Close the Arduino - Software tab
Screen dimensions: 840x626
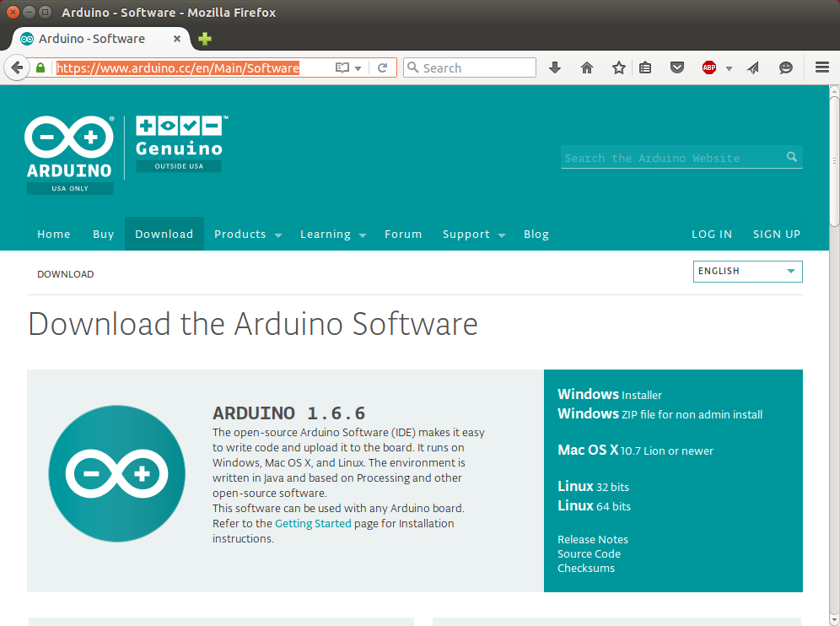177,39
